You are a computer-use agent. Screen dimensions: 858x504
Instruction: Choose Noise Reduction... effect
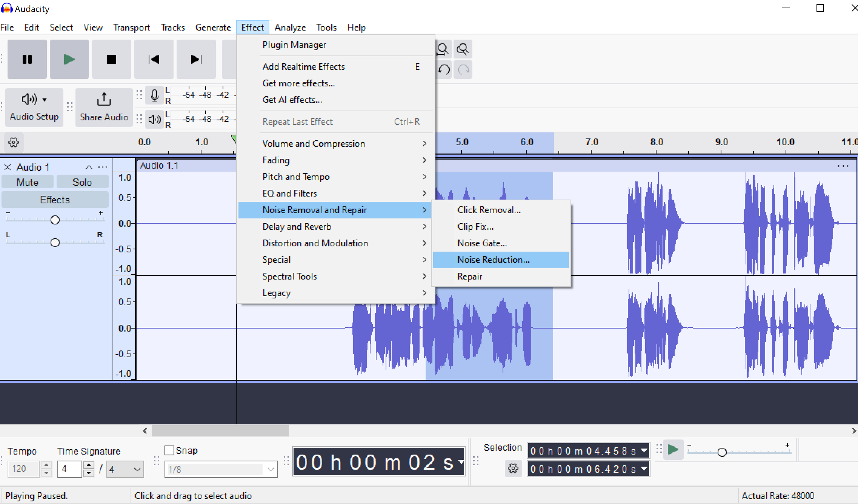(501, 260)
